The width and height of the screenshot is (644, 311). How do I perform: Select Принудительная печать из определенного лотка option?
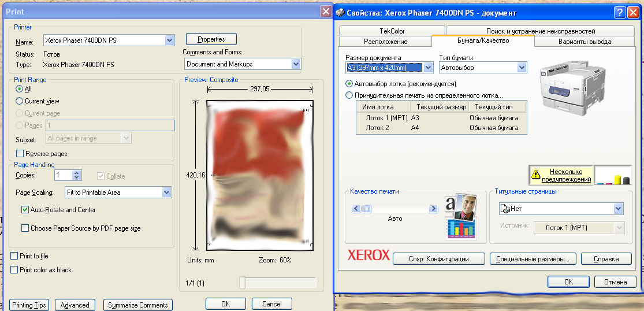349,95
